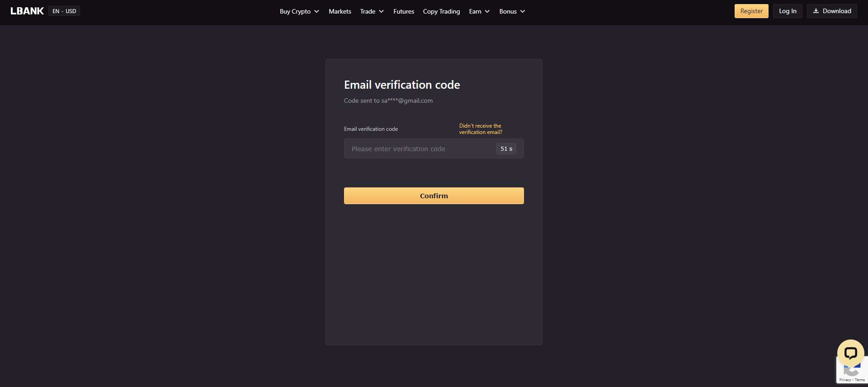Expand the Buy Crypto chevron
This screenshot has height=387, width=868.
coord(316,11)
